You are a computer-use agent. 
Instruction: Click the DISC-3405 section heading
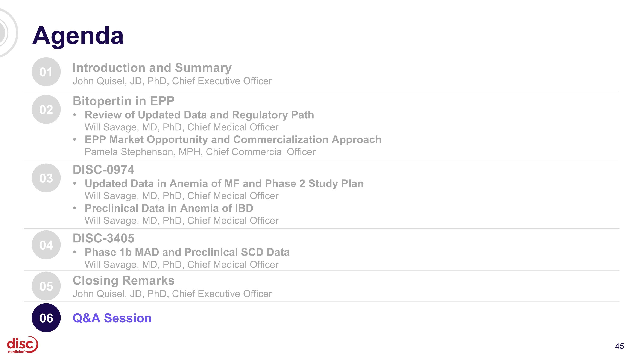(x=103, y=238)
